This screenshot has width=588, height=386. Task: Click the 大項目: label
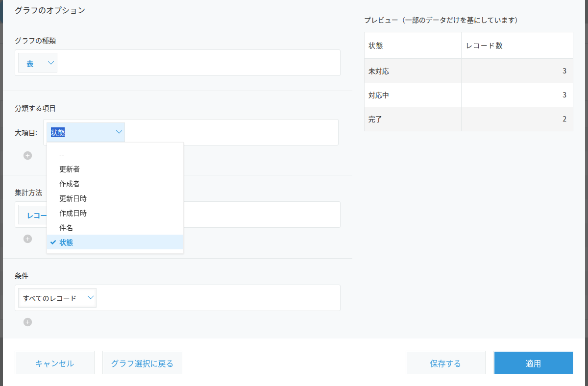click(x=26, y=133)
